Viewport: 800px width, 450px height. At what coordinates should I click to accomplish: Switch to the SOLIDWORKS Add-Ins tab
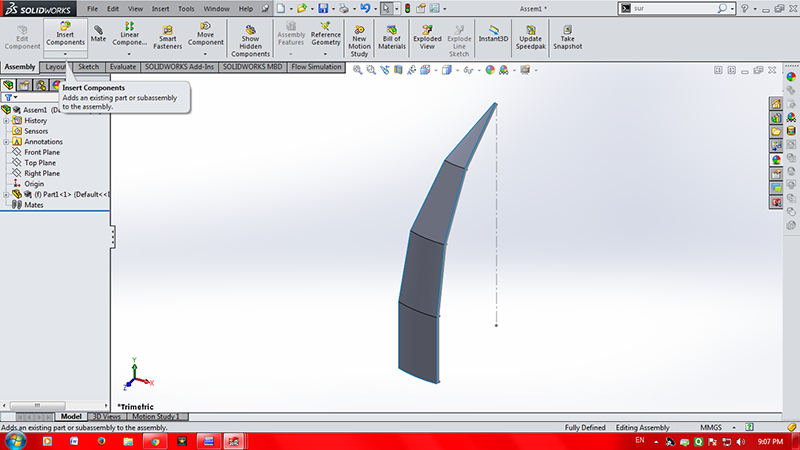tap(179, 67)
